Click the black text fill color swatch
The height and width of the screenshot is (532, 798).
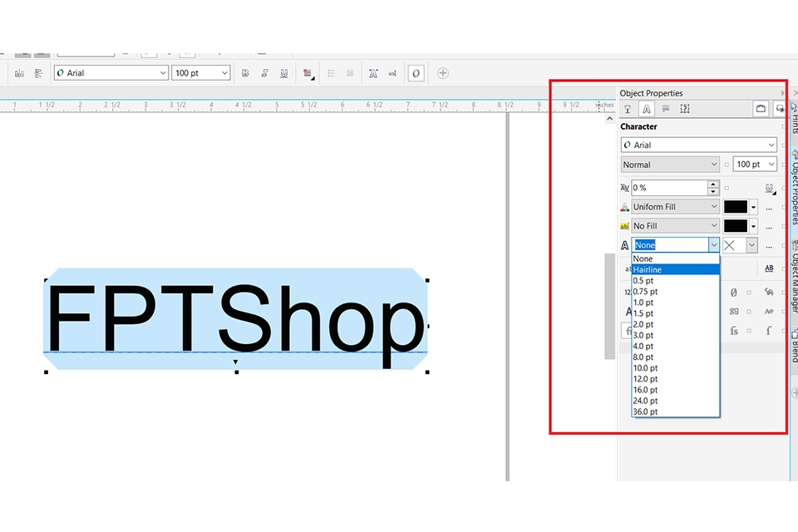(x=736, y=207)
